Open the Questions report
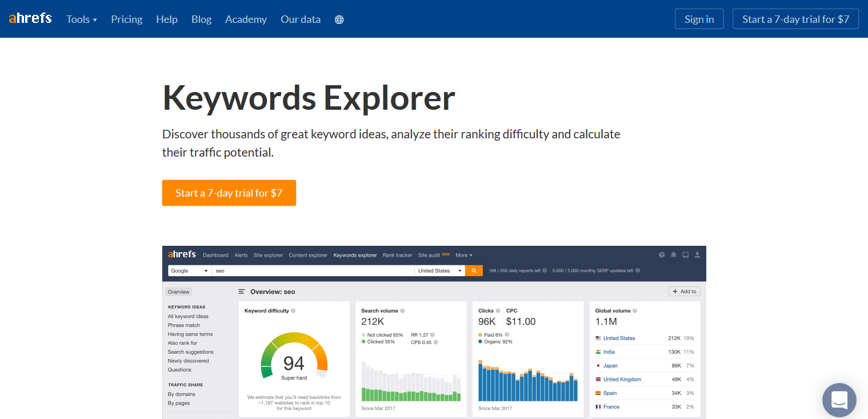The image size is (868, 419). [179, 370]
